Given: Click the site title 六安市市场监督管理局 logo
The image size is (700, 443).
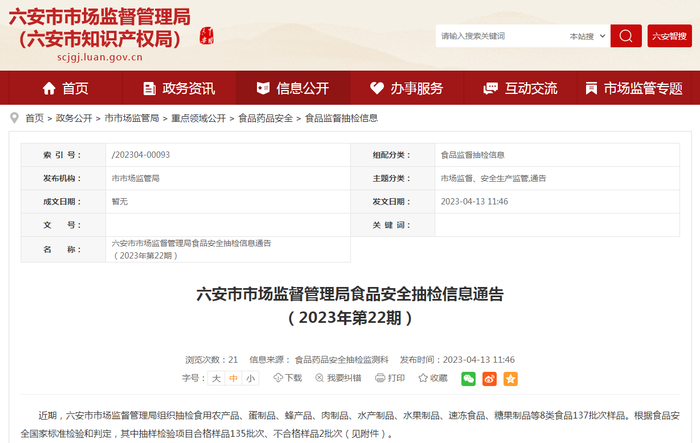Looking at the screenshot, I should [100, 28].
